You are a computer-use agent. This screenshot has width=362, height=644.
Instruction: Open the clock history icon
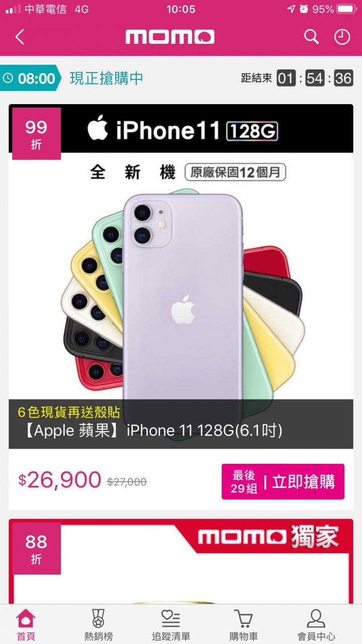click(342, 37)
